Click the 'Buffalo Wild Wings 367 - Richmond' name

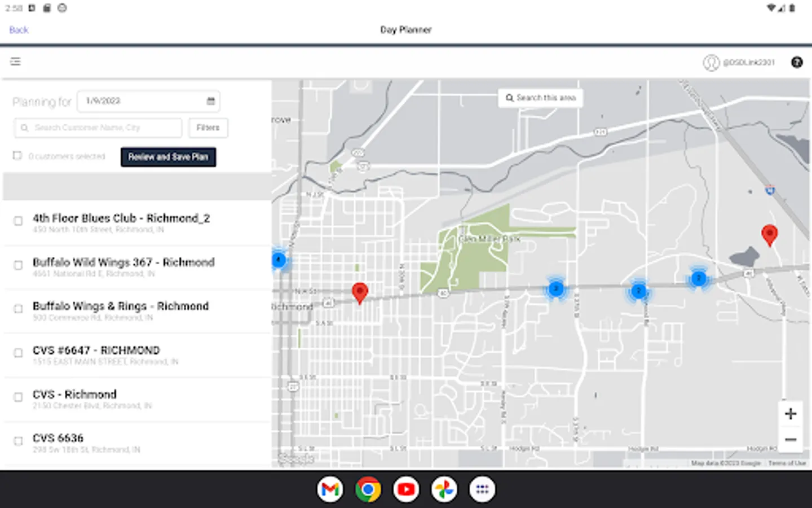coord(123,262)
